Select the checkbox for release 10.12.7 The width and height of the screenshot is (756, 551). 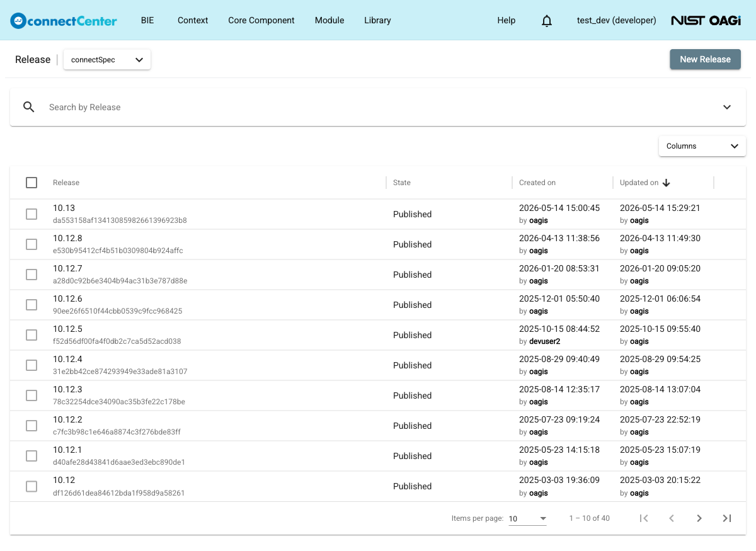(x=31, y=275)
